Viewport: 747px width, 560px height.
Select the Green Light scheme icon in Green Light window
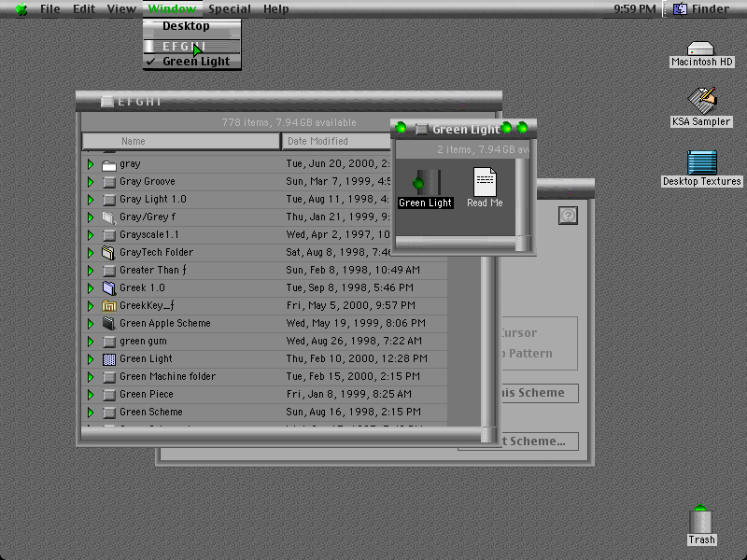pos(426,182)
